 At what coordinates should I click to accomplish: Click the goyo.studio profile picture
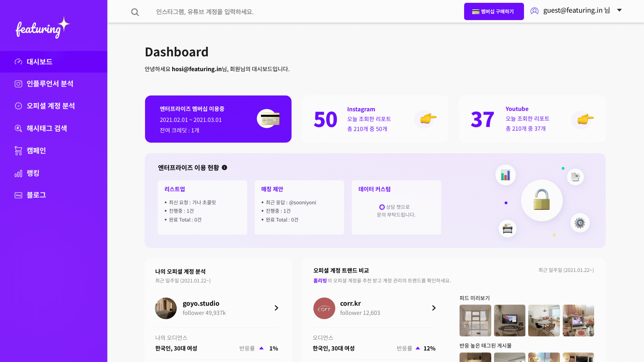point(166,308)
